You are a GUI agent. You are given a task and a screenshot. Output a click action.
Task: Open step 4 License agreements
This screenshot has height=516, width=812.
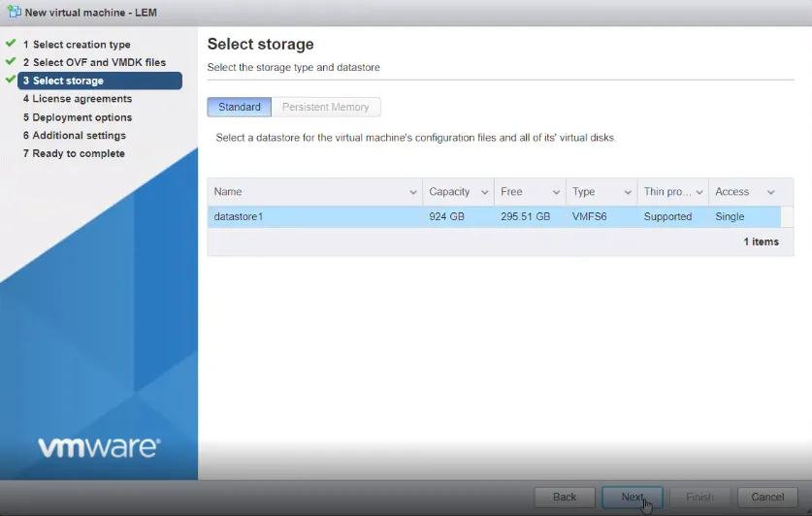click(x=78, y=99)
